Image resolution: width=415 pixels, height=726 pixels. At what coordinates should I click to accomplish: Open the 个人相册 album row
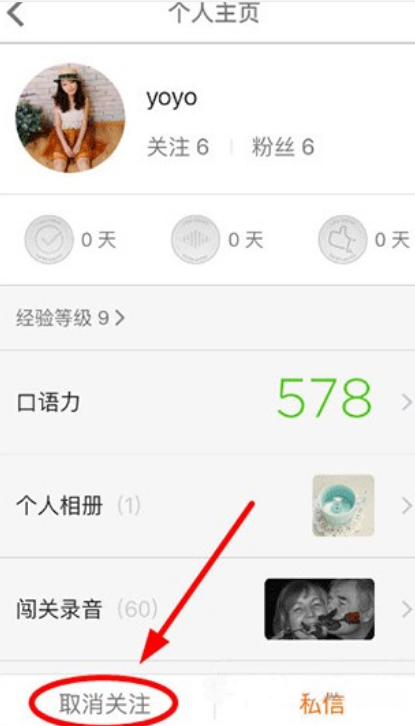coord(208,506)
